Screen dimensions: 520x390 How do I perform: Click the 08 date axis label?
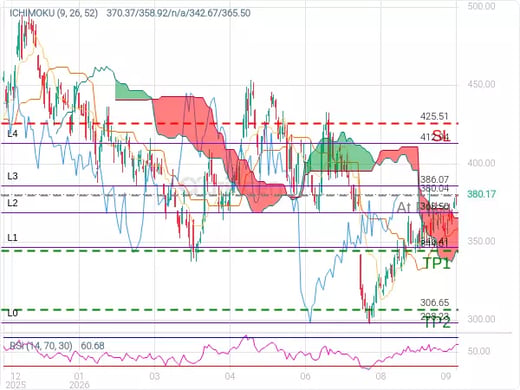point(381,376)
